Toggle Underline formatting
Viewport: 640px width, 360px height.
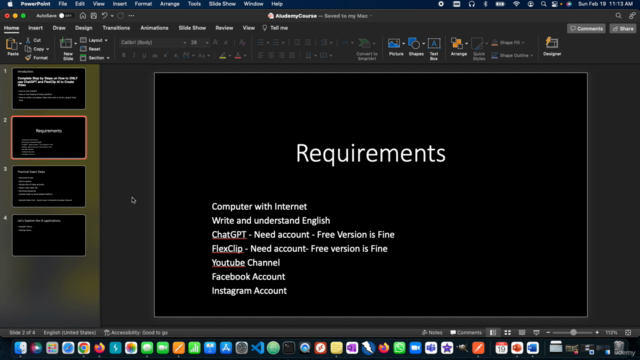coord(144,55)
